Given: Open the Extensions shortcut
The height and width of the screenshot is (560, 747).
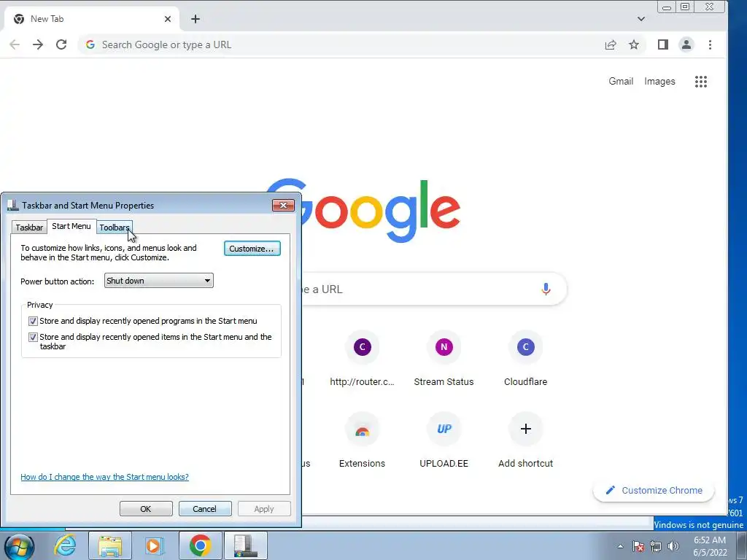Looking at the screenshot, I should pos(362,440).
